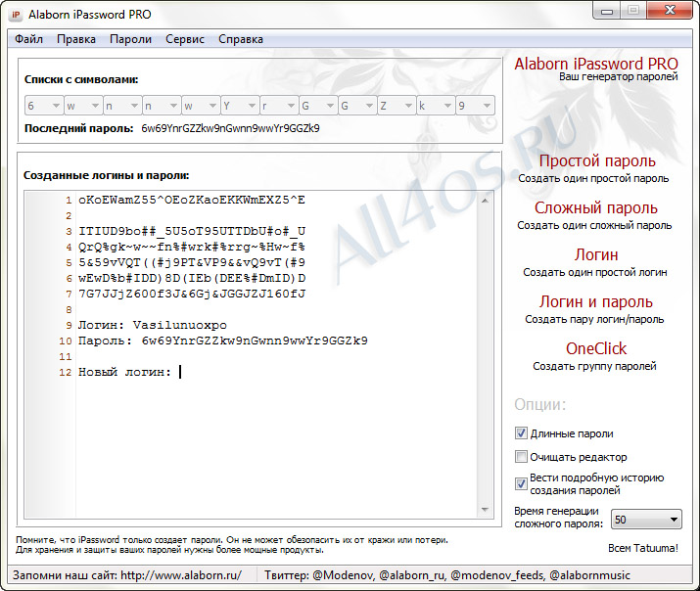This screenshot has width=700, height=591.
Task: Click line 6 text wEwD%b#IDD)8D(IEb(DEE%#DmID)D
Action: (192, 278)
